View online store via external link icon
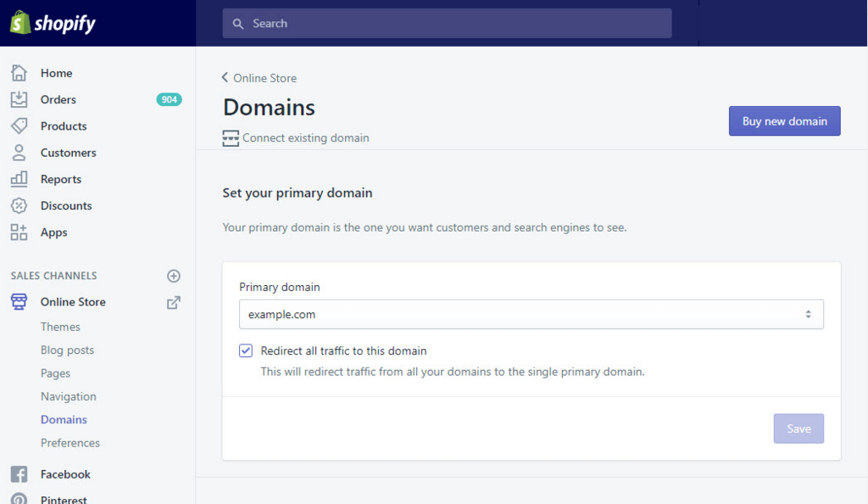 point(173,302)
